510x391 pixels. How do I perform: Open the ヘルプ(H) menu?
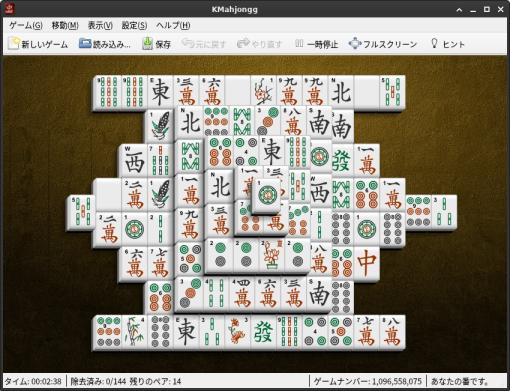173,25
